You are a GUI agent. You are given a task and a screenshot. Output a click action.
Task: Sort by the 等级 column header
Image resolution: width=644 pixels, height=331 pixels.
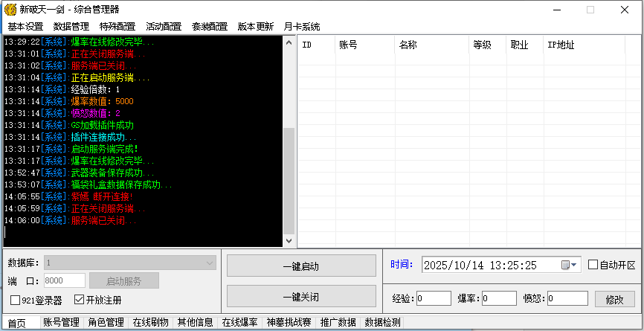coord(488,45)
